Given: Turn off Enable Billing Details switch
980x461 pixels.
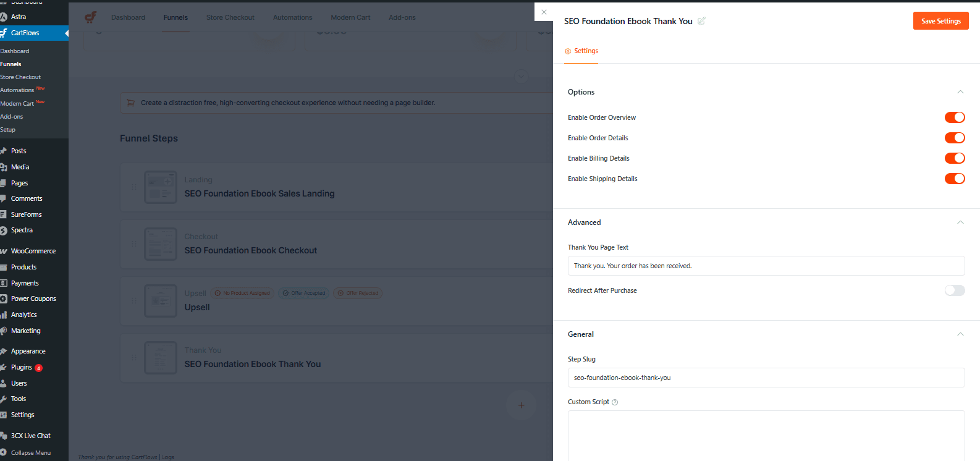Looking at the screenshot, I should 954,158.
